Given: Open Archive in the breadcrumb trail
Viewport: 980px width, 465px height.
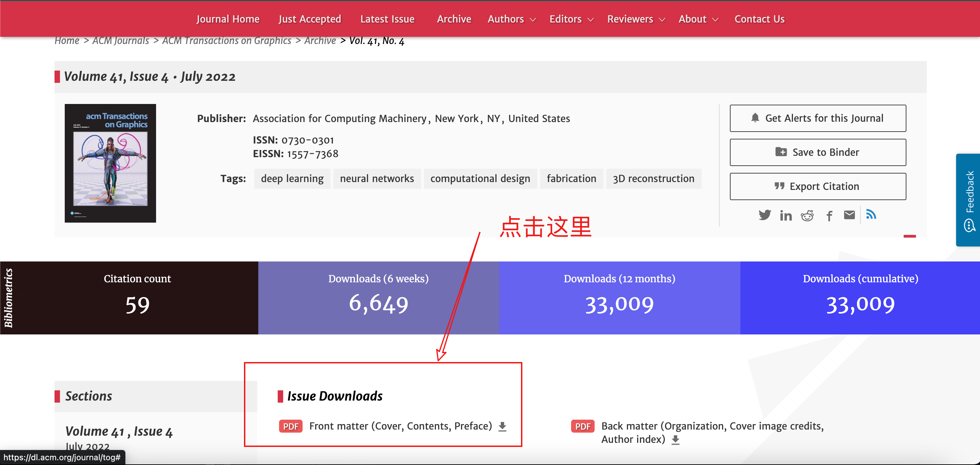Looking at the screenshot, I should click(x=320, y=40).
